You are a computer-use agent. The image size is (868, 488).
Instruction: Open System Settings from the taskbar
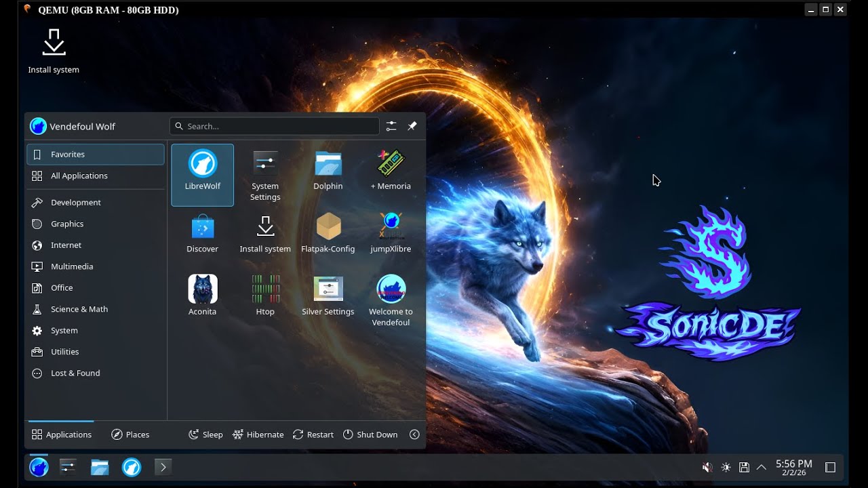pos(68,467)
